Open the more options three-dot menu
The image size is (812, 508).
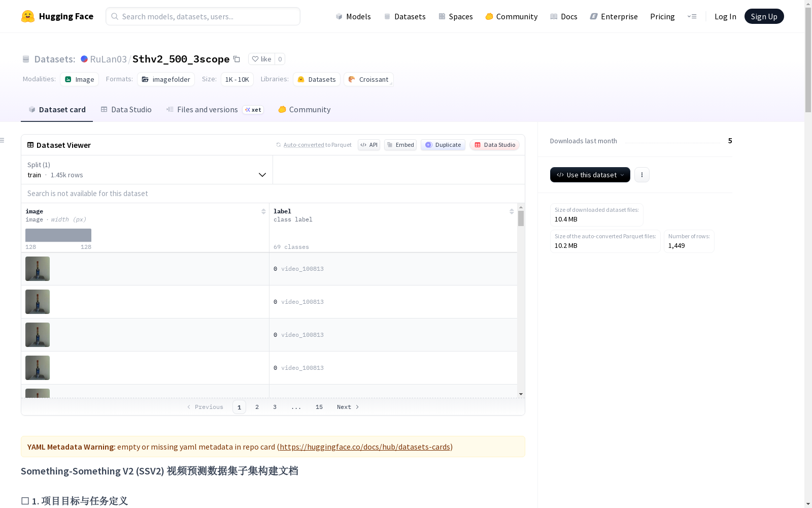click(642, 175)
